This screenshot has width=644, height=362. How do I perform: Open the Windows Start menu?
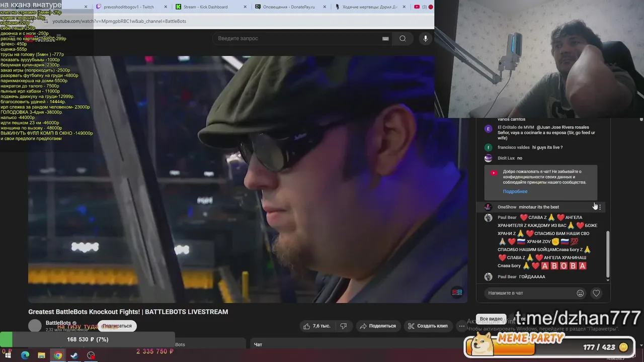[x=8, y=355]
